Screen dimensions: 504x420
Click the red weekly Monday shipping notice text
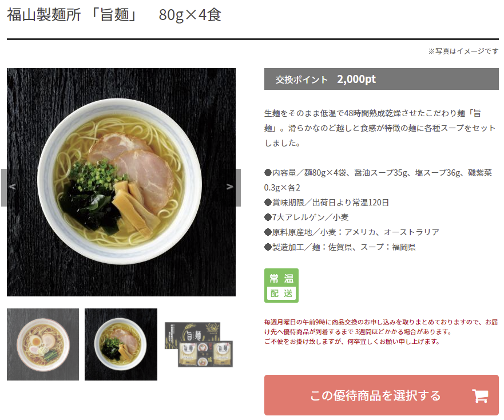(381, 331)
